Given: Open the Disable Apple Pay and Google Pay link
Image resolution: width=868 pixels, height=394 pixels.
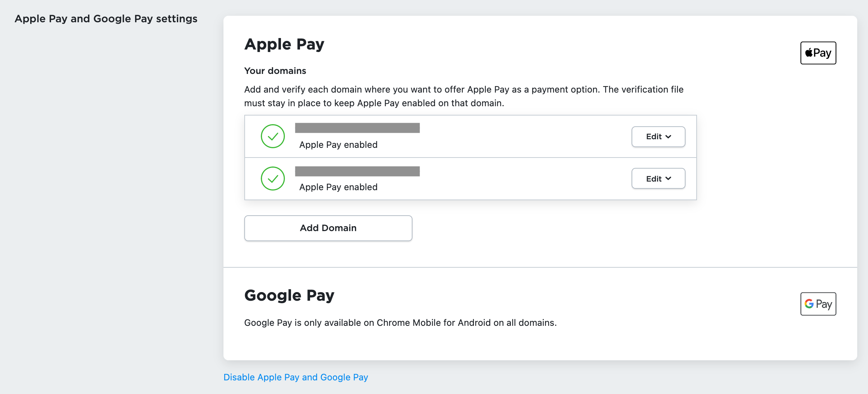Looking at the screenshot, I should tap(295, 377).
